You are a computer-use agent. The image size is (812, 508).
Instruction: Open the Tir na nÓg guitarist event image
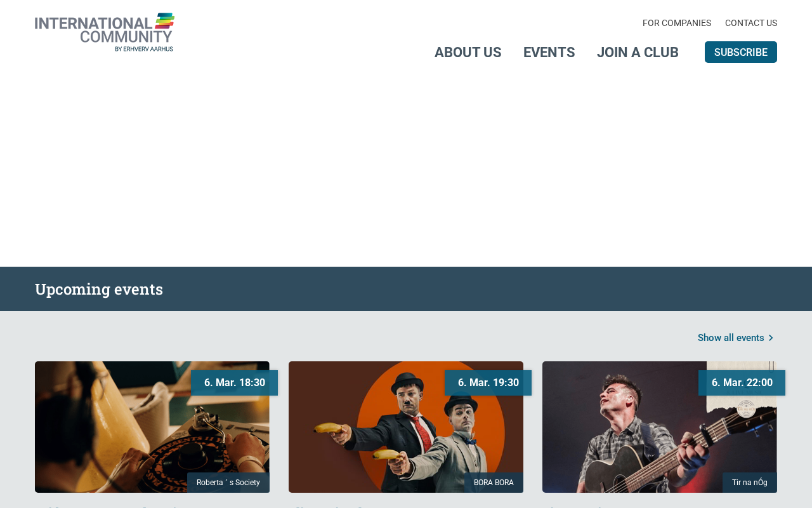660,427
